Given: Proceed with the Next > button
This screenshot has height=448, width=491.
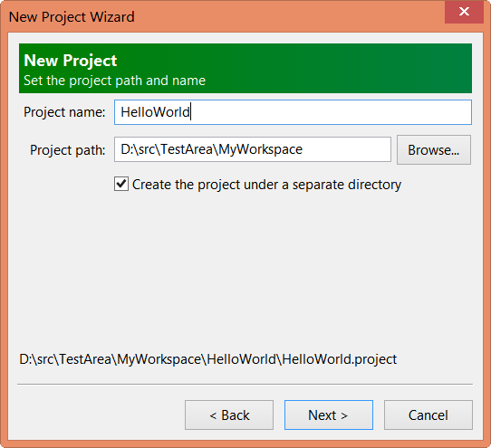Looking at the screenshot, I should tap(329, 415).
